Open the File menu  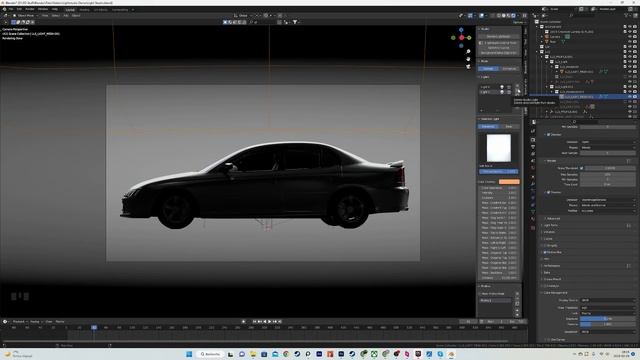pos(11,9)
